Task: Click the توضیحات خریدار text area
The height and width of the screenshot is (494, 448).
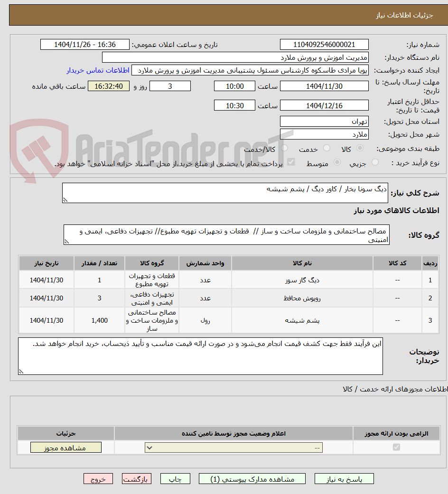Action: [x=200, y=356]
